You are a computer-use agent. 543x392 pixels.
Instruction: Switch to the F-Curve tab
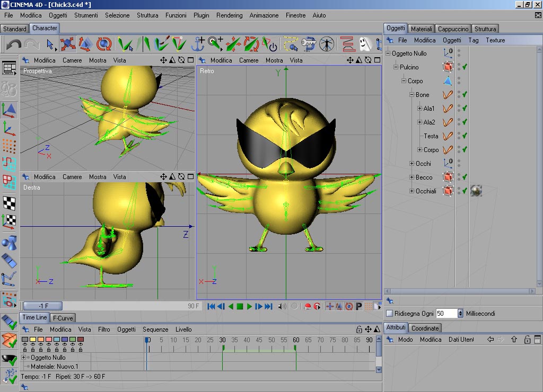point(63,318)
